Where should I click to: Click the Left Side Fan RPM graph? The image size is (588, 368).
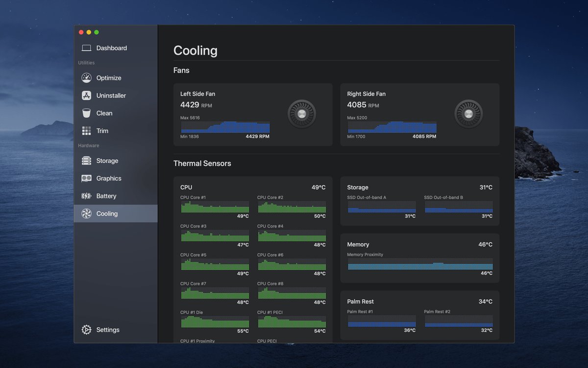[x=225, y=127]
